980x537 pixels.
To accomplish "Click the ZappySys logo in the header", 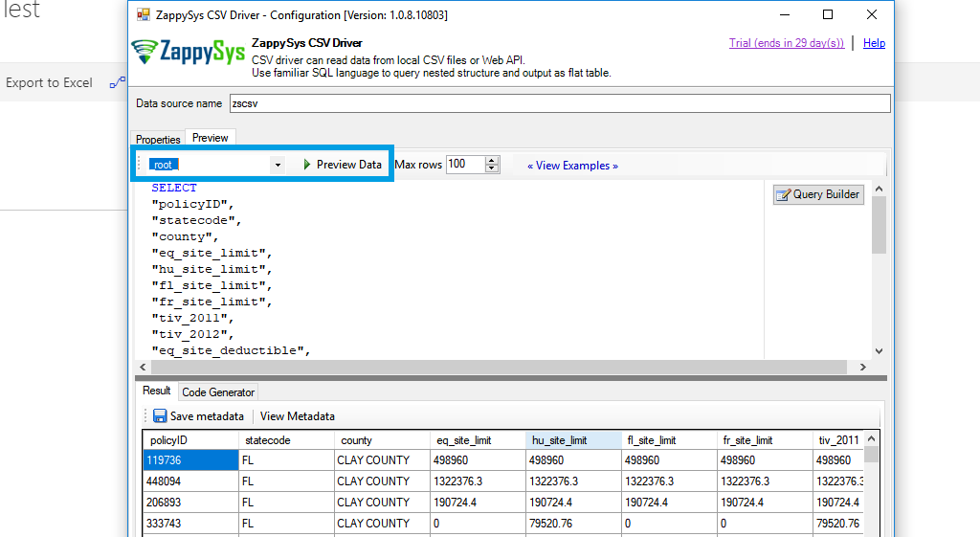I will coord(188,53).
